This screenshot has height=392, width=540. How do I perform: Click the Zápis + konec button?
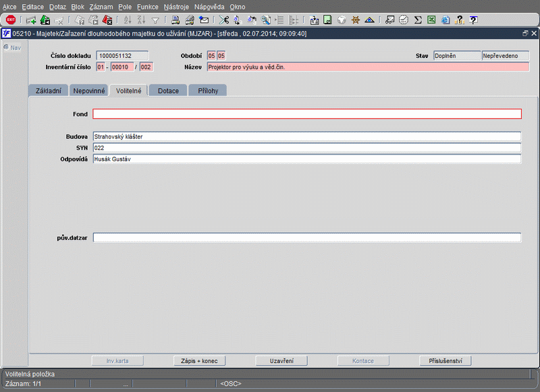click(x=199, y=361)
